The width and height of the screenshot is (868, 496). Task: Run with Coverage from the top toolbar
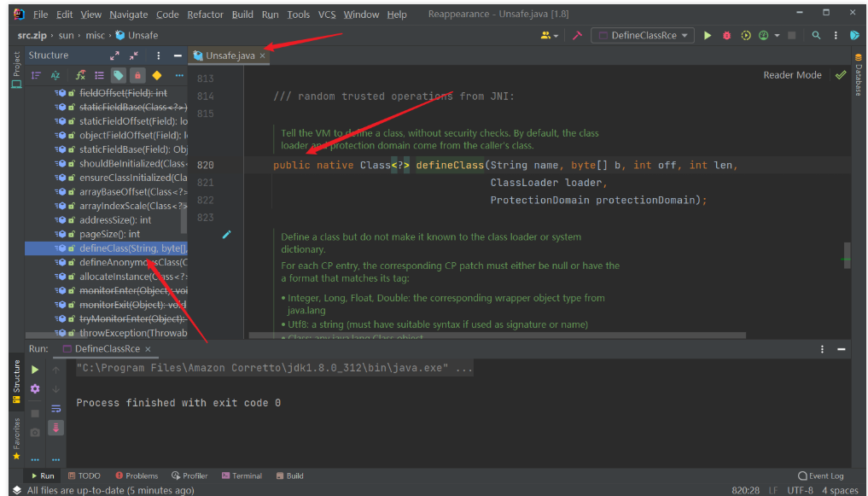pos(746,36)
